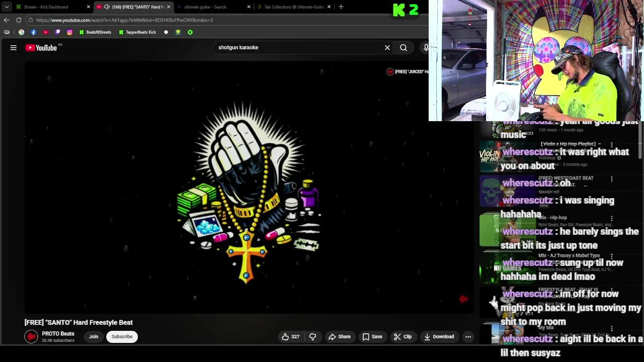Viewport: 644px width, 362px height.
Task: Open the YouTube guide hamburger menu
Action: coord(14,48)
